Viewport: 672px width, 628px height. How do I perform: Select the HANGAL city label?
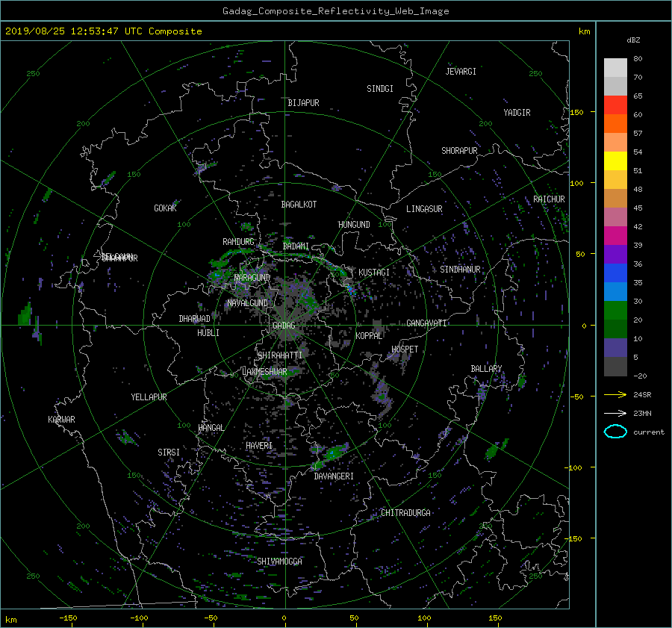(211, 428)
